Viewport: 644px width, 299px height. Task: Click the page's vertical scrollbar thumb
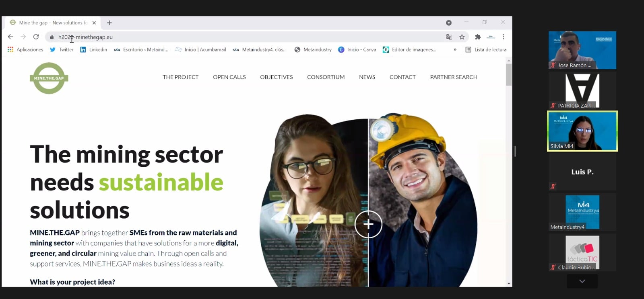509,74
